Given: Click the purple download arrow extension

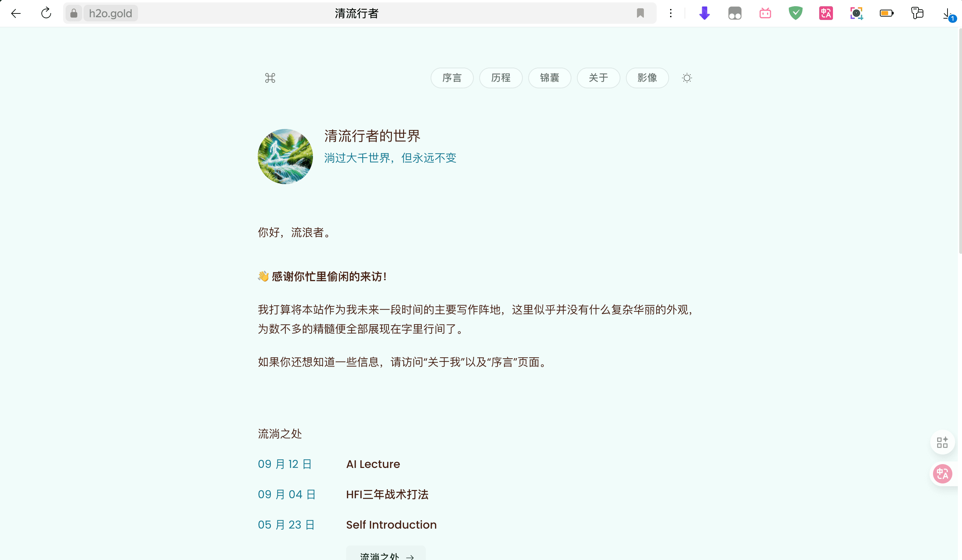Looking at the screenshot, I should (704, 13).
